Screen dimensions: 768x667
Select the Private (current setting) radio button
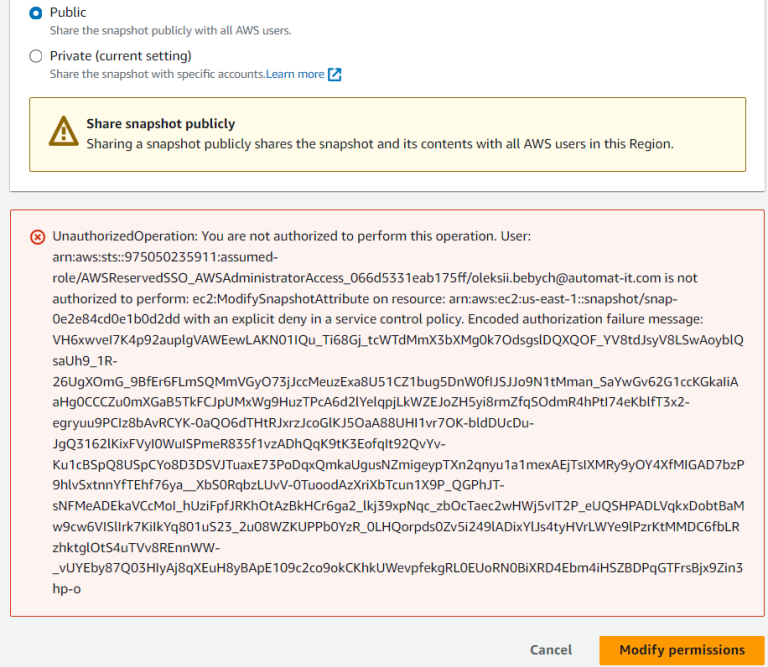(x=36, y=56)
